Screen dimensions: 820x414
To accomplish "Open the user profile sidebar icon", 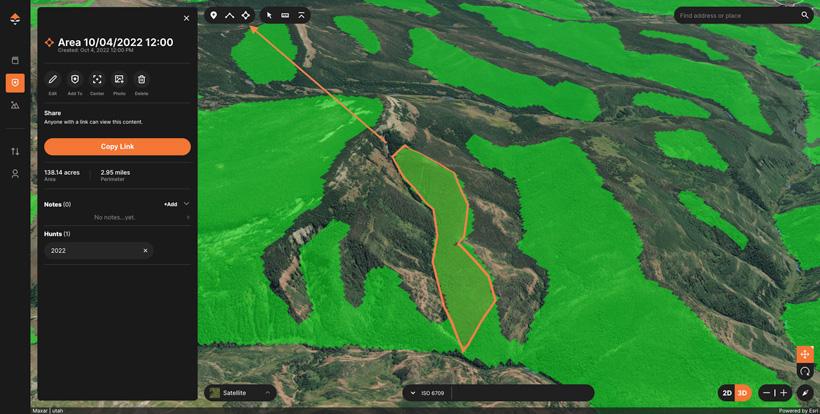I will coord(15,174).
